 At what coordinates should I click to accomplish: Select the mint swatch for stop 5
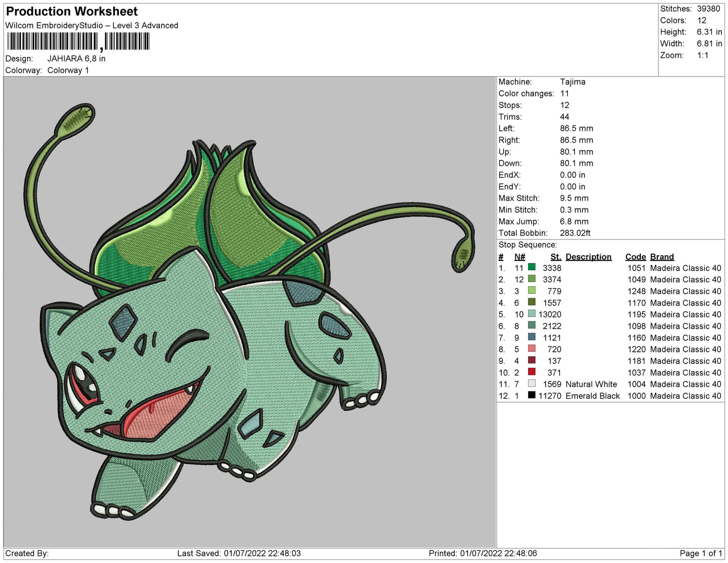[x=532, y=314]
